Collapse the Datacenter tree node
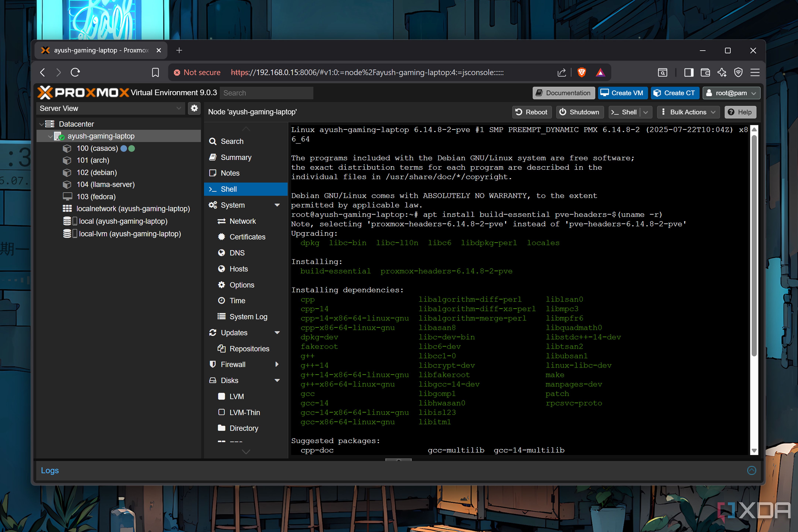798x532 pixels. pos(41,124)
